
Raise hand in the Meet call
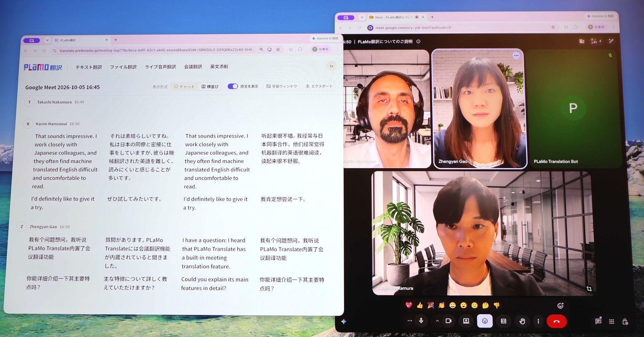pos(522,321)
